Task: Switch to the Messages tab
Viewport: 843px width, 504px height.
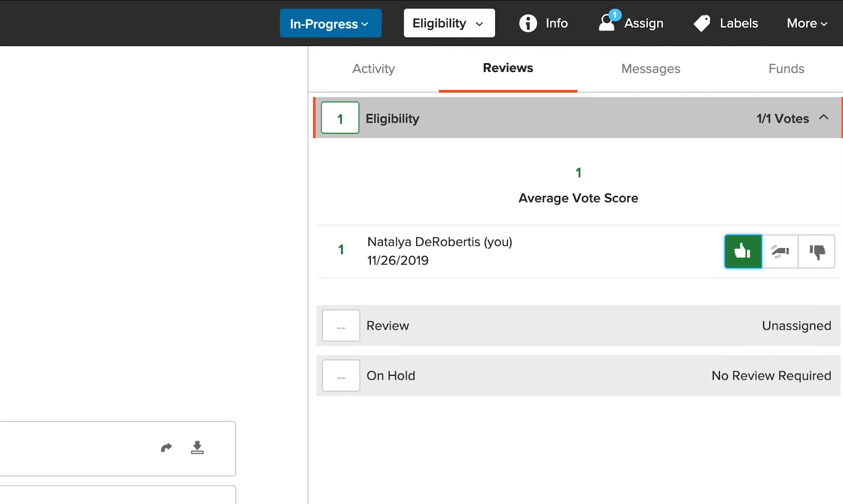Action: coord(651,69)
